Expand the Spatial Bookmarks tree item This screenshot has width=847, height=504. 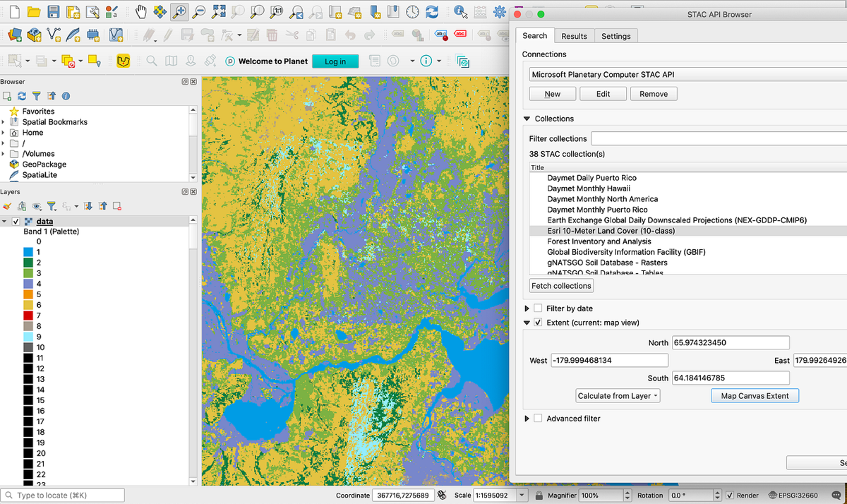point(4,122)
